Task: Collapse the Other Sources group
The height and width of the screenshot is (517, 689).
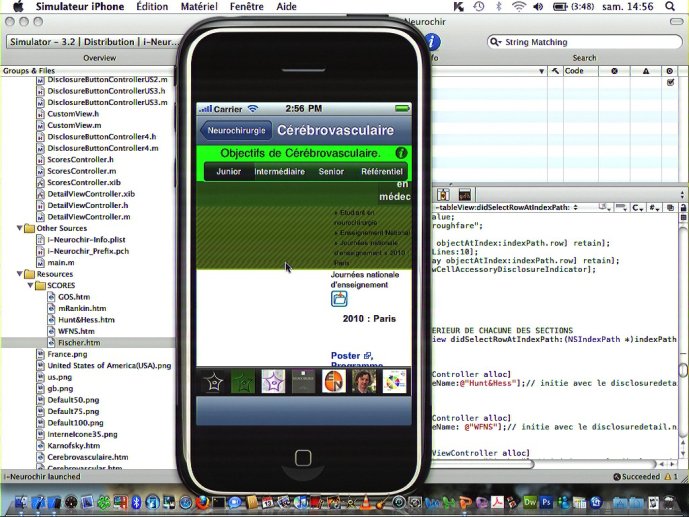Action: pos(19,228)
